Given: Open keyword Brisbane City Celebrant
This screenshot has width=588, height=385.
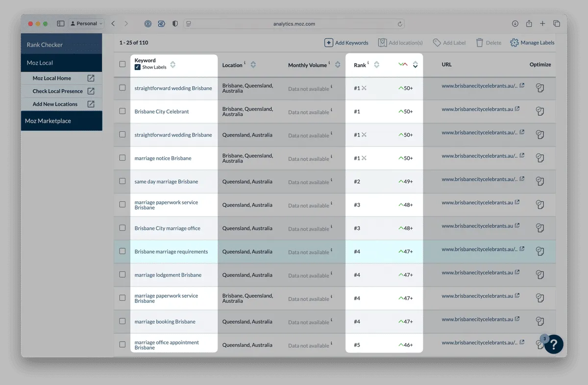Looking at the screenshot, I should point(162,111).
